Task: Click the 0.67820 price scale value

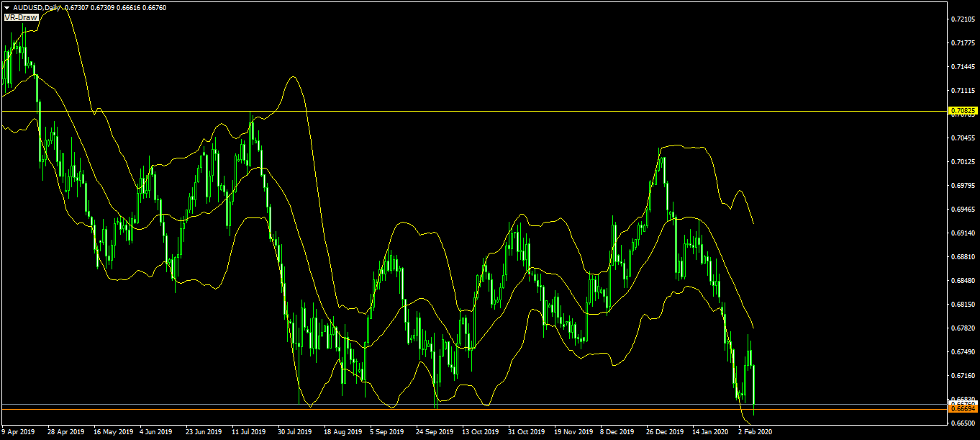Action: (x=963, y=328)
